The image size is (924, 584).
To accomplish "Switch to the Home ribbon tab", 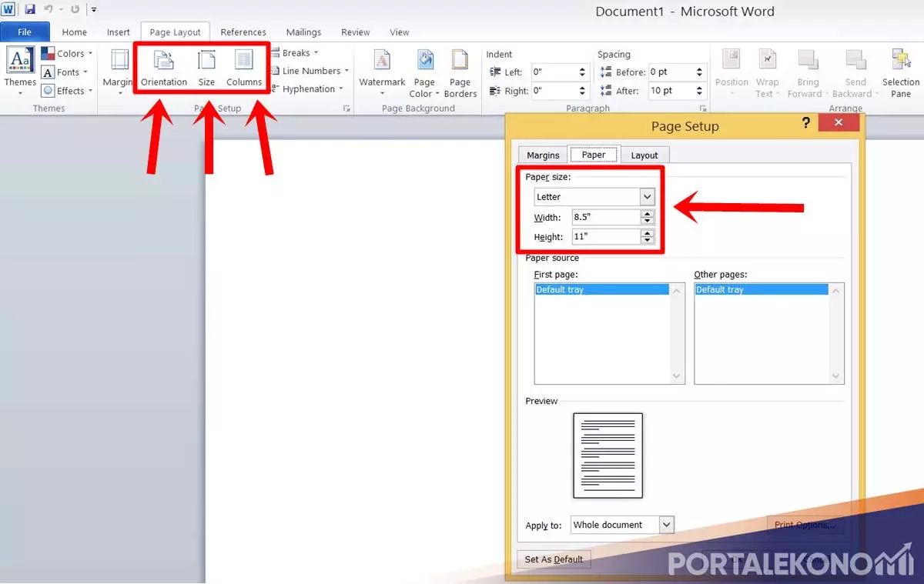I will [75, 32].
